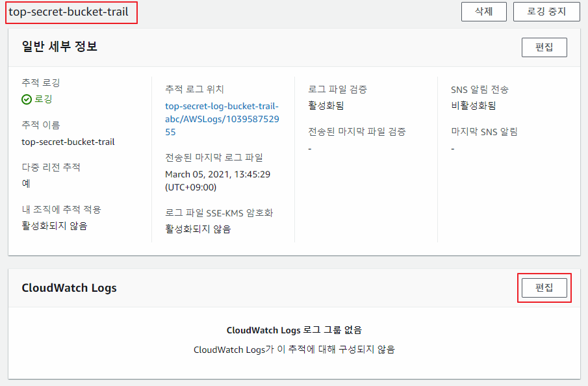
Task: Click the 활성화됨 log validation value
Action: (x=326, y=106)
